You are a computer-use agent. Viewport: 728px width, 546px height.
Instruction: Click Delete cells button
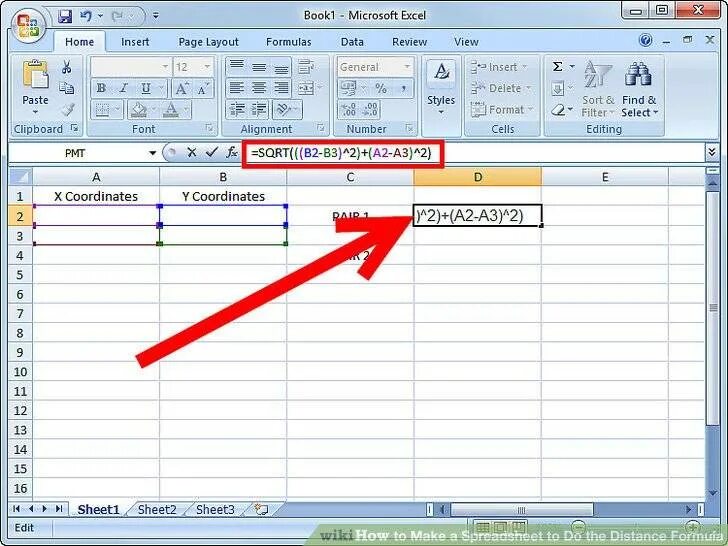[x=500, y=88]
